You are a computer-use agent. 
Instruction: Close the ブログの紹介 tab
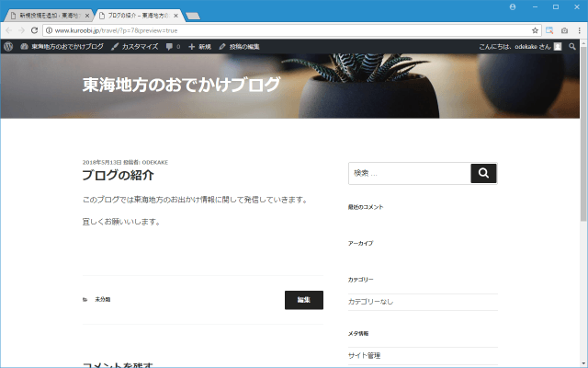[175, 16]
